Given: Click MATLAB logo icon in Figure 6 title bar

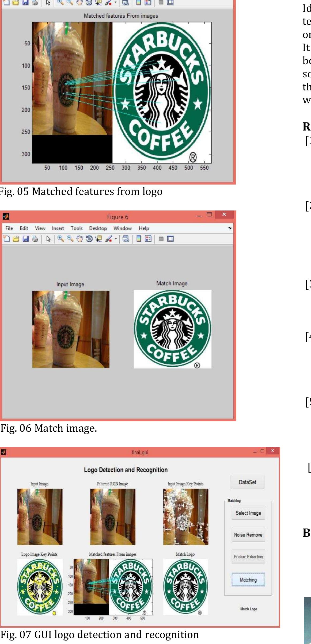Looking at the screenshot, I should pyautogui.click(x=6, y=216).
